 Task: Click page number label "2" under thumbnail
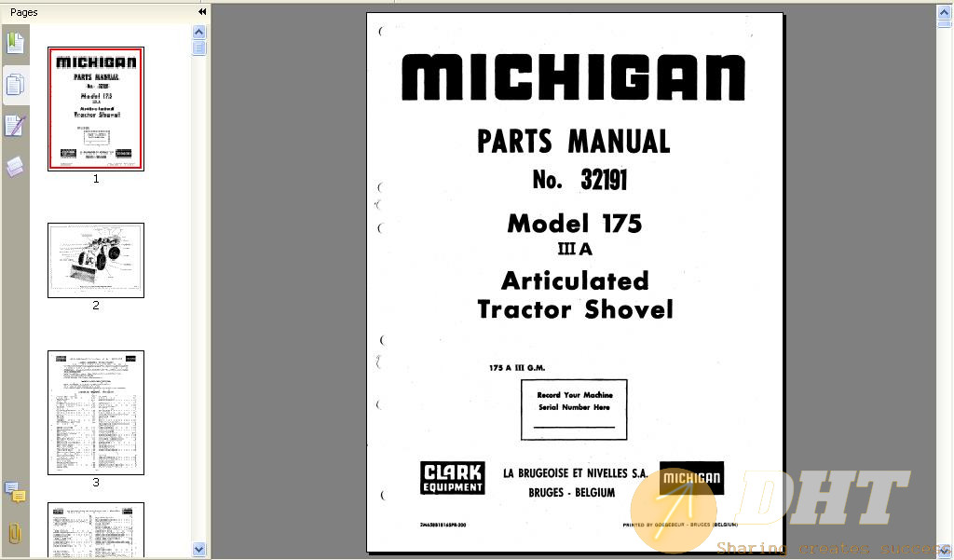pos(96,306)
